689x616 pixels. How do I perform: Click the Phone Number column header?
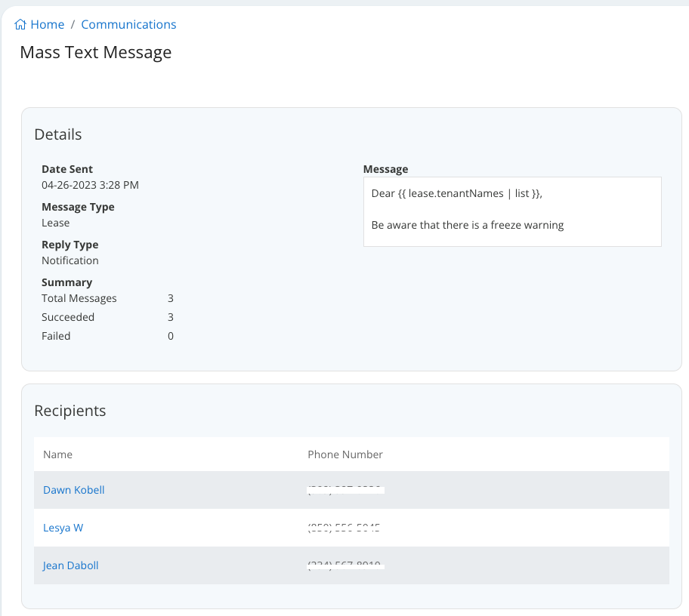tap(344, 454)
